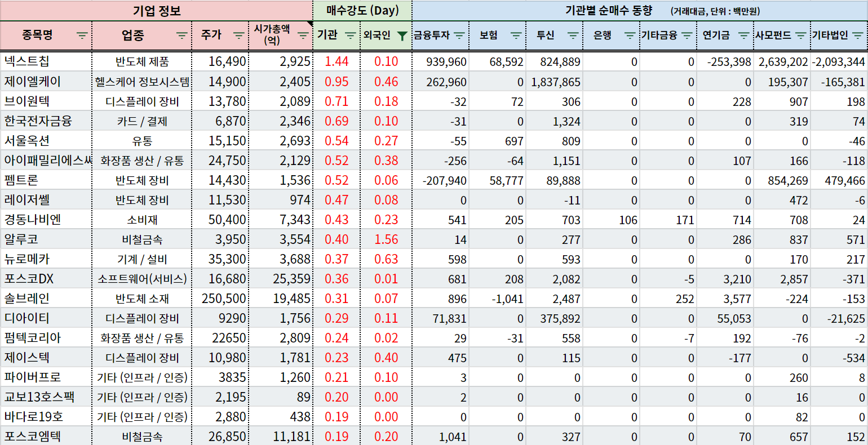This screenshot has width=868, height=445.
Task: Select the 펨트론 기타법인 value 479,466
Action: point(839,180)
